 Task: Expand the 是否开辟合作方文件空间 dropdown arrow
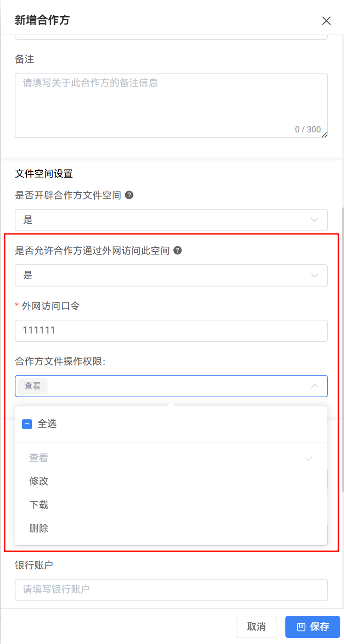click(x=315, y=220)
